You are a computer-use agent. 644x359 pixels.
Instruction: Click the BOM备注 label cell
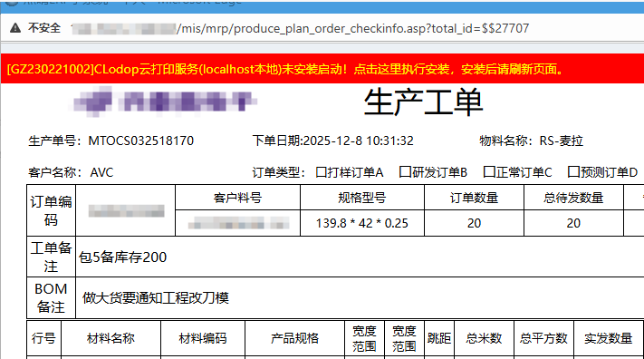51,297
